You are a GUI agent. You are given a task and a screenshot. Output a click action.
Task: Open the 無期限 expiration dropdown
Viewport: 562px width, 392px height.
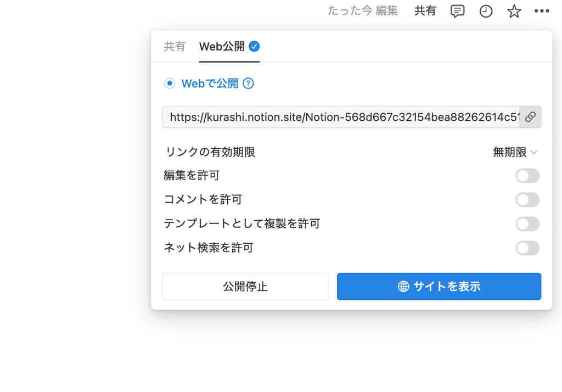(515, 152)
